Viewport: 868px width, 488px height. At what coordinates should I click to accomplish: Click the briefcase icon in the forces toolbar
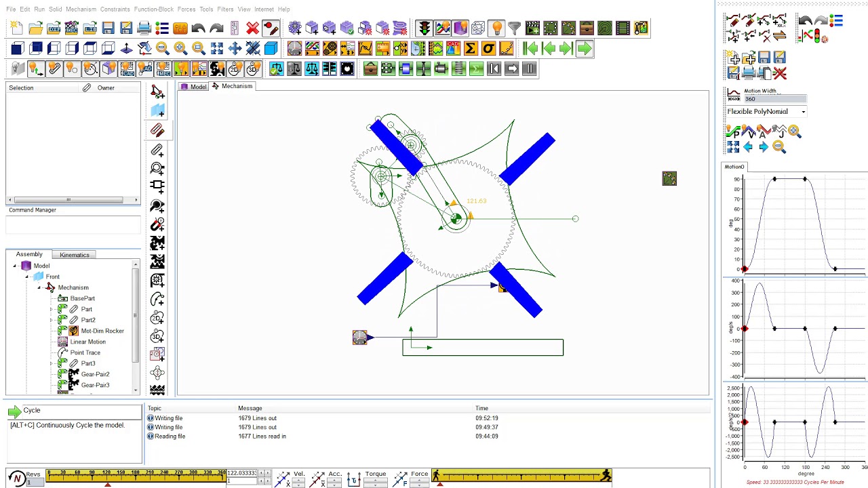370,68
